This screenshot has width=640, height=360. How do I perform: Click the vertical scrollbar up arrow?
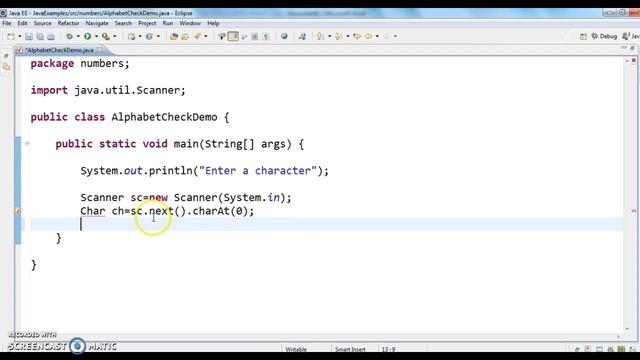627,60
